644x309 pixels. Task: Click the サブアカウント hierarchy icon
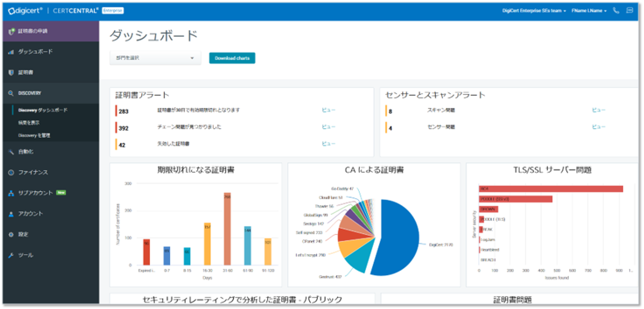tap(11, 193)
